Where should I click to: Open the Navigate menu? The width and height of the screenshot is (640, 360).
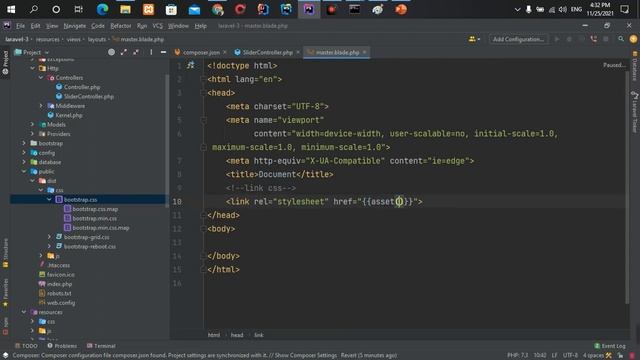click(75, 26)
